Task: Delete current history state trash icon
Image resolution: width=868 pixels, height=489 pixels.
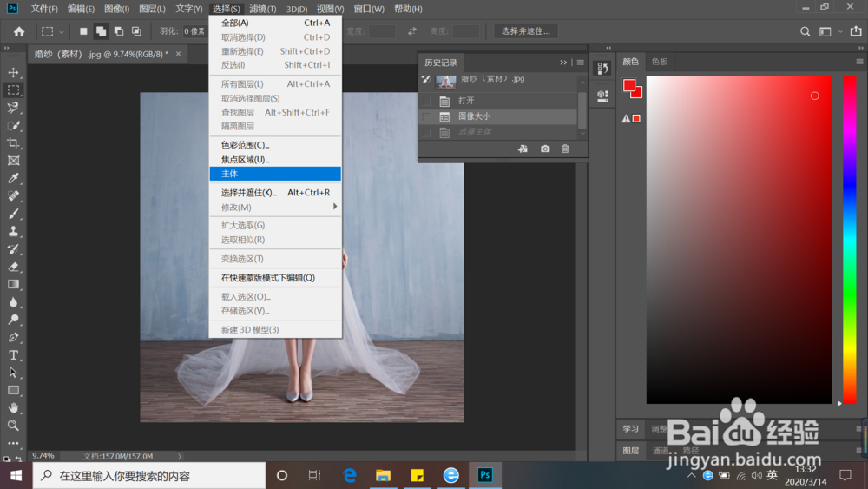Action: (565, 149)
